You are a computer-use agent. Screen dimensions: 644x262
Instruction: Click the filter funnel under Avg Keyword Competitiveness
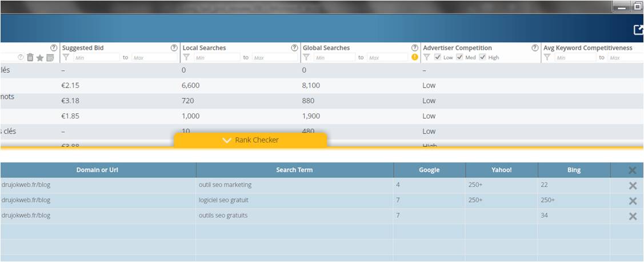547,57
